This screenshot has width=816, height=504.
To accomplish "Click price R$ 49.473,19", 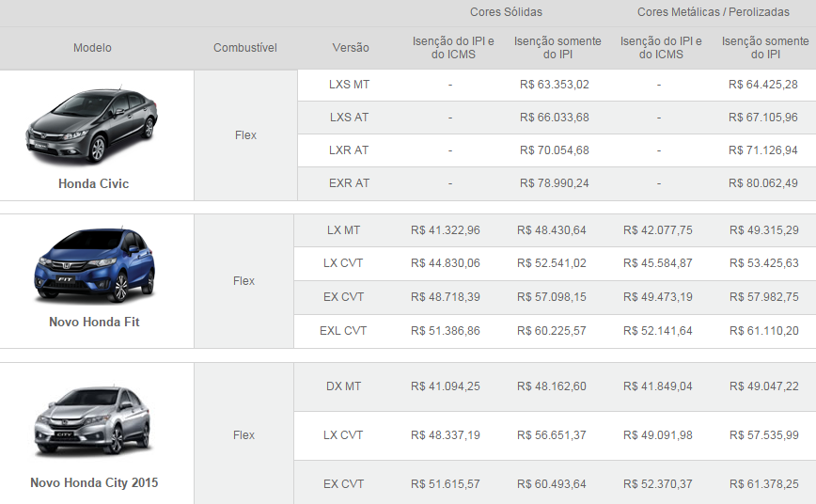I will (x=658, y=297).
